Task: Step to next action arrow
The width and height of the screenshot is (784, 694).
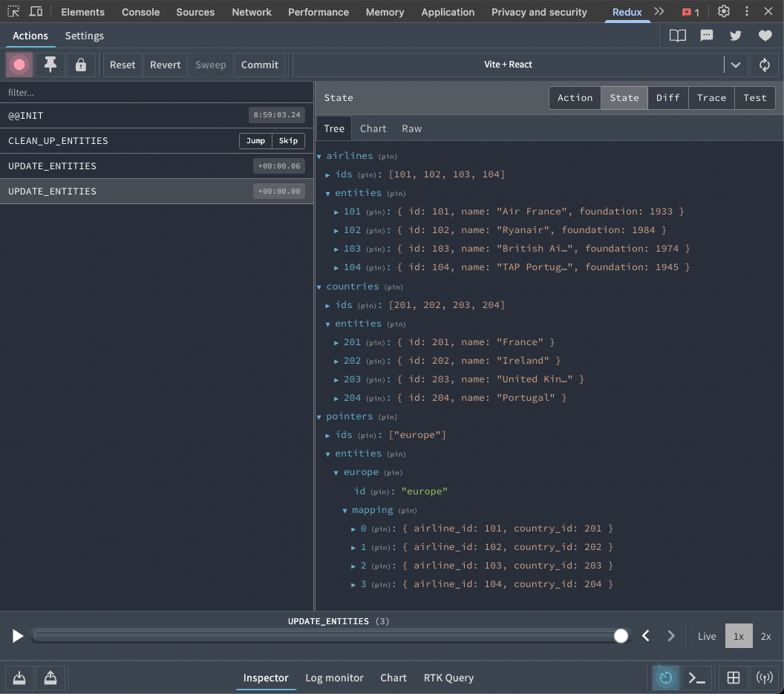Action: point(671,636)
